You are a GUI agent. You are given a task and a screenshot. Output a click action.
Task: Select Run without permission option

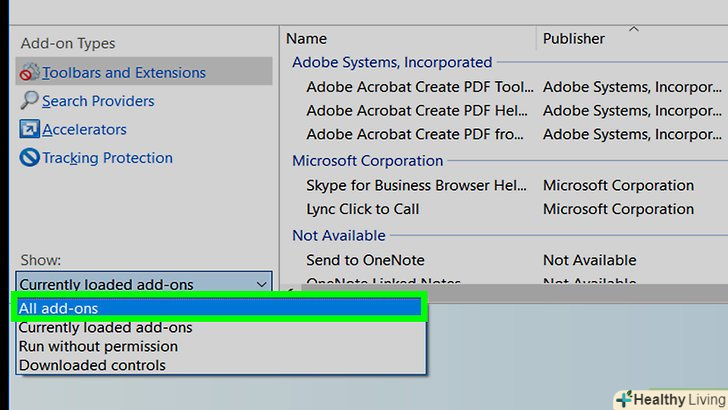pos(98,346)
